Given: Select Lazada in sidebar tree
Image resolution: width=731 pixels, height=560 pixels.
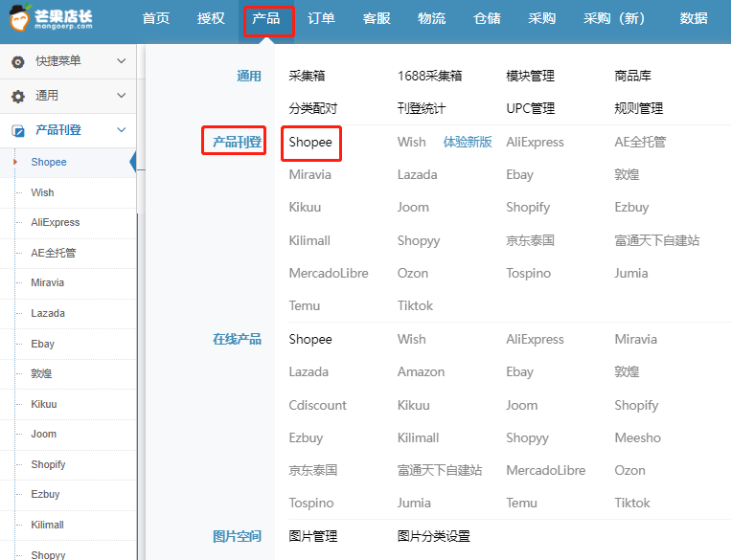Looking at the screenshot, I should [x=48, y=313].
